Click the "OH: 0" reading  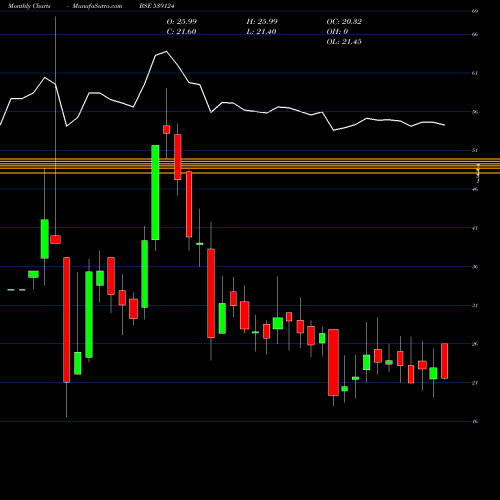click(x=337, y=32)
